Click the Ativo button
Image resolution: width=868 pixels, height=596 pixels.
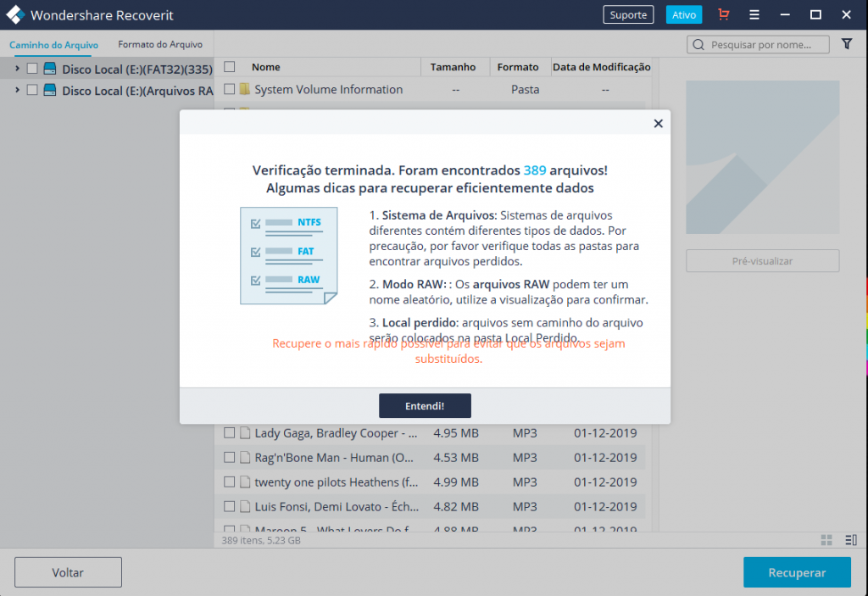click(x=684, y=15)
